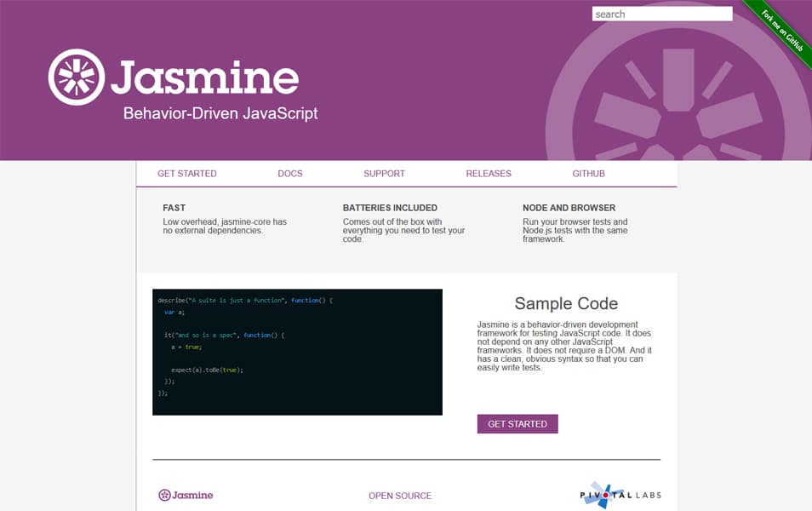Focus the search input field
The height and width of the screenshot is (511, 812).
pyautogui.click(x=662, y=14)
